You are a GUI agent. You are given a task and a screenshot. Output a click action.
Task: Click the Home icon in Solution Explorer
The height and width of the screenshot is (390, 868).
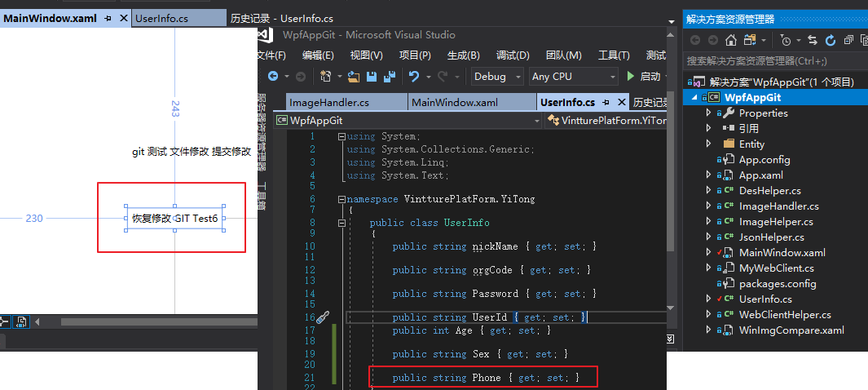pyautogui.click(x=731, y=40)
